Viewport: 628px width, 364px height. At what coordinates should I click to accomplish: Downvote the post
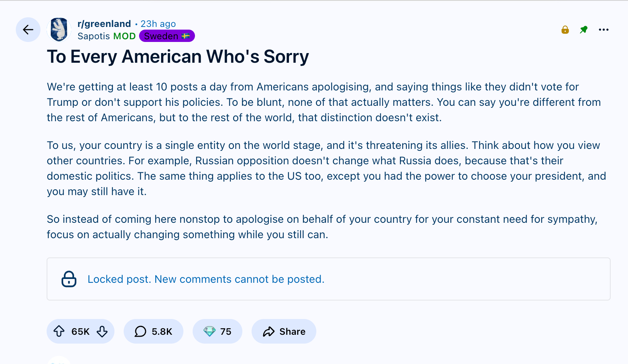coord(102,331)
